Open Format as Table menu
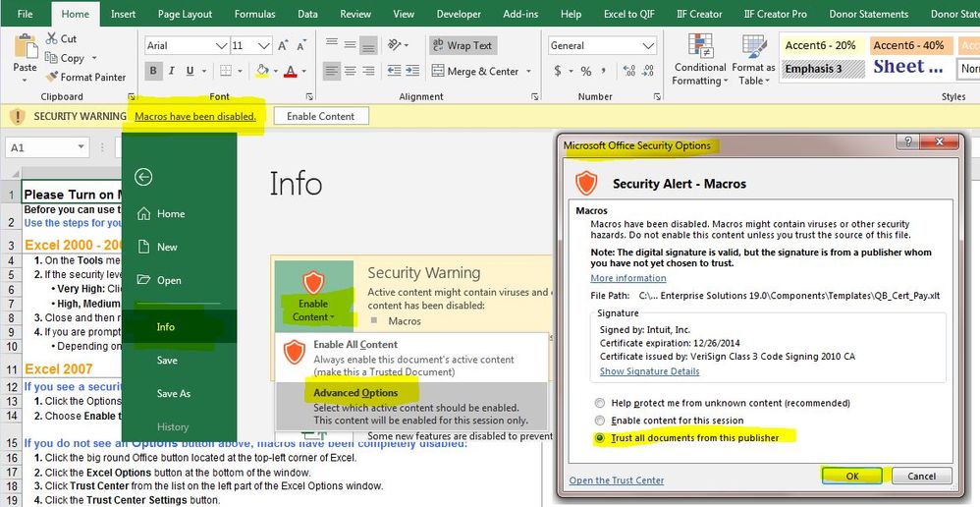 click(753, 60)
